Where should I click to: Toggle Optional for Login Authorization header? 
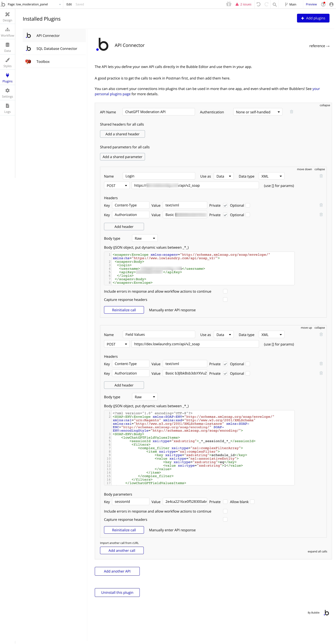point(248,215)
